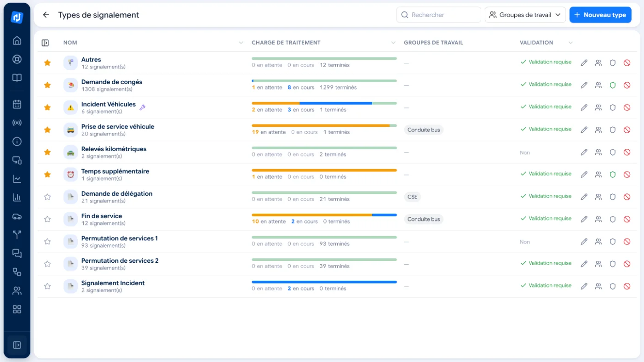
Task: Click the app logo at sidebar top
Action: coord(17,17)
